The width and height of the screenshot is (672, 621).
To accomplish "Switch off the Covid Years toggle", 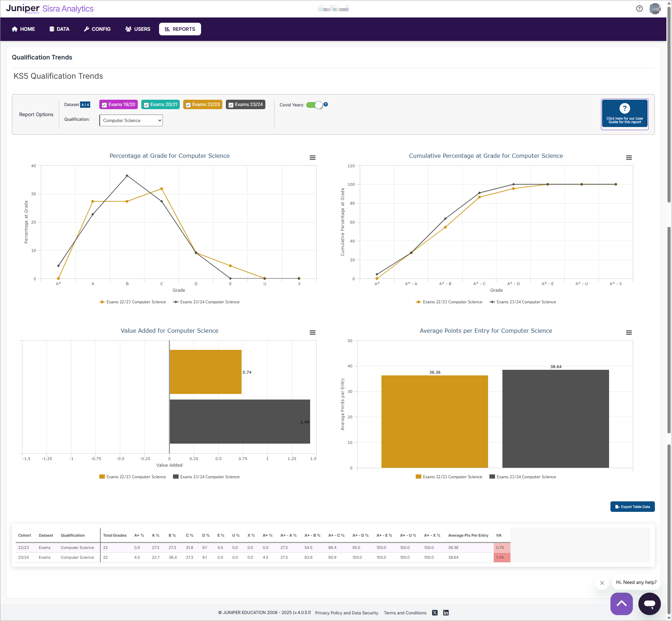I will (x=314, y=105).
